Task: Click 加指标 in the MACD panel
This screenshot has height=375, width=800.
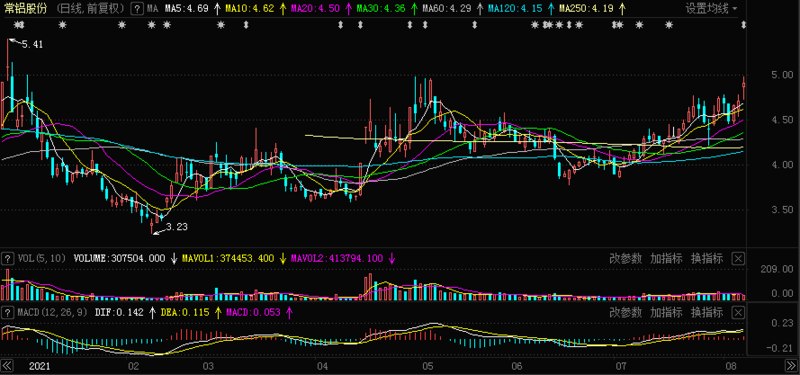Action: (x=666, y=312)
